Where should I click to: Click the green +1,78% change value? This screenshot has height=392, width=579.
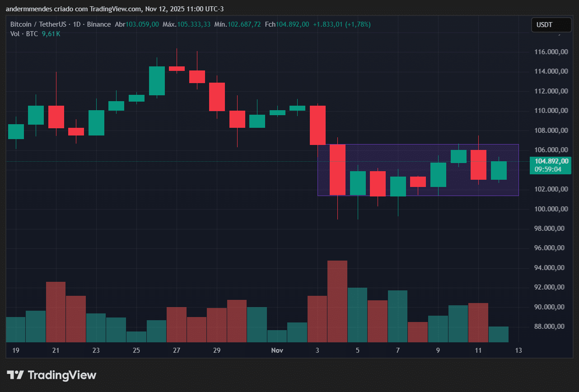(357, 24)
